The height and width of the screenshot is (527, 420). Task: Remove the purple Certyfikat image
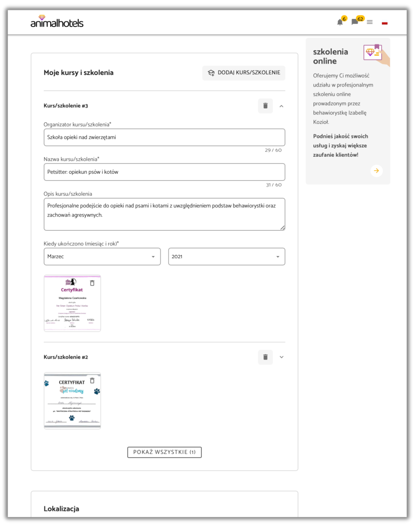click(92, 283)
